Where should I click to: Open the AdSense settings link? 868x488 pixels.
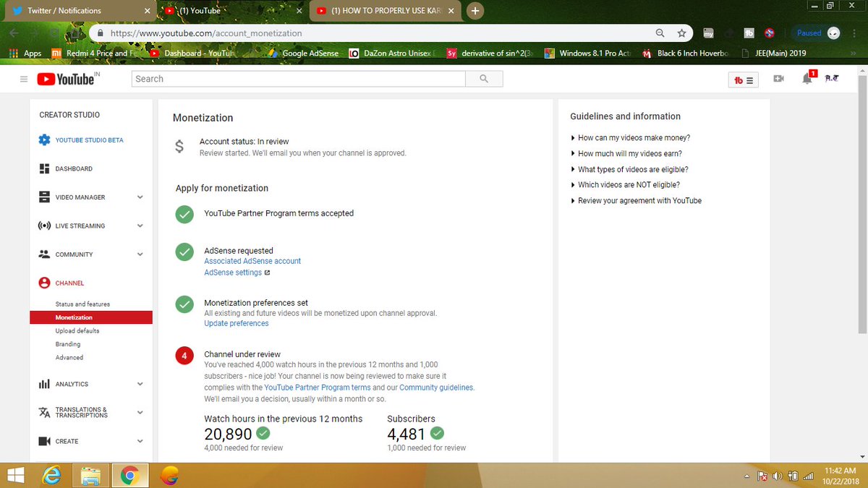coord(233,273)
